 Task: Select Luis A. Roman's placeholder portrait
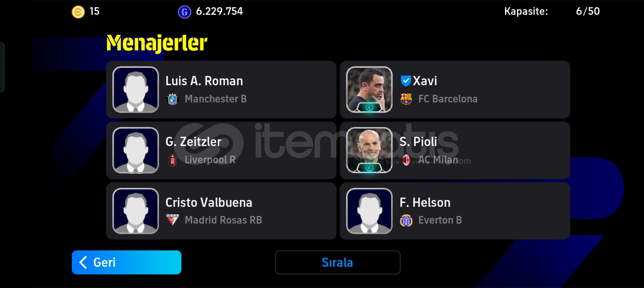(x=136, y=90)
